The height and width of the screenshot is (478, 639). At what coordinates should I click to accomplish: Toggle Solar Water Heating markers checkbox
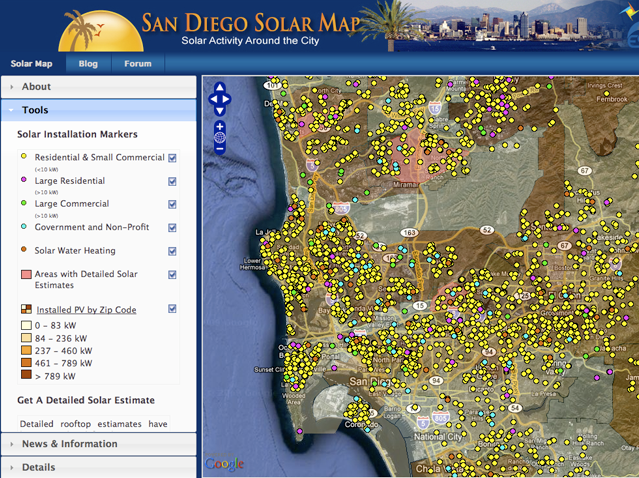172,251
